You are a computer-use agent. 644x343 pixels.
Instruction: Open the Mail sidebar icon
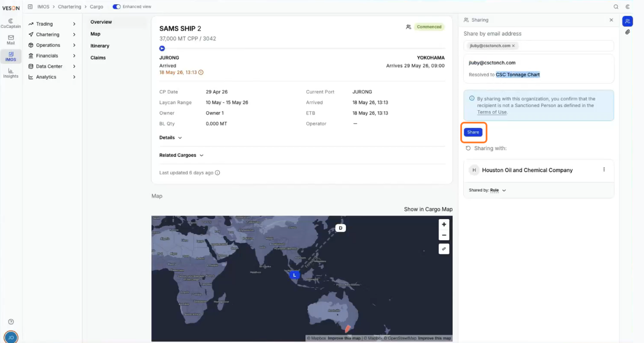(11, 40)
